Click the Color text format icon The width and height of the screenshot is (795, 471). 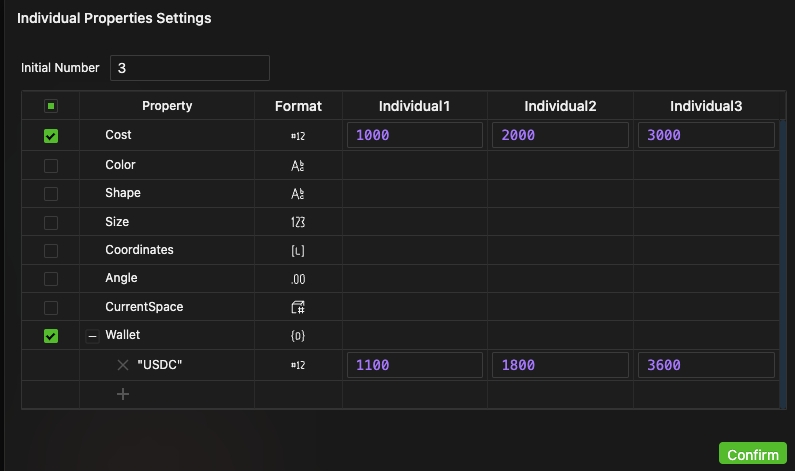click(297, 165)
